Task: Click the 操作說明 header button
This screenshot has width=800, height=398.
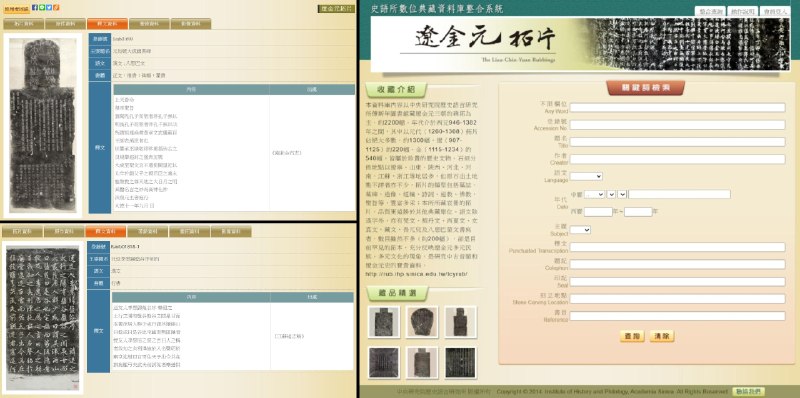Action: (742, 11)
